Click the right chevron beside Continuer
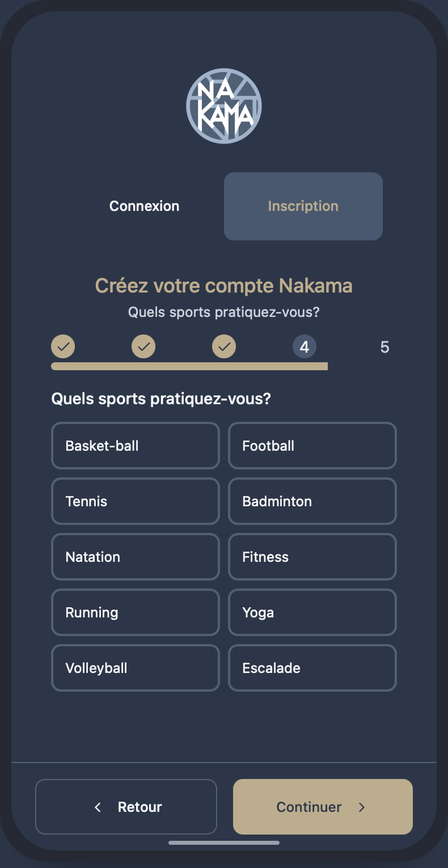The width and height of the screenshot is (448, 868). coord(362,807)
